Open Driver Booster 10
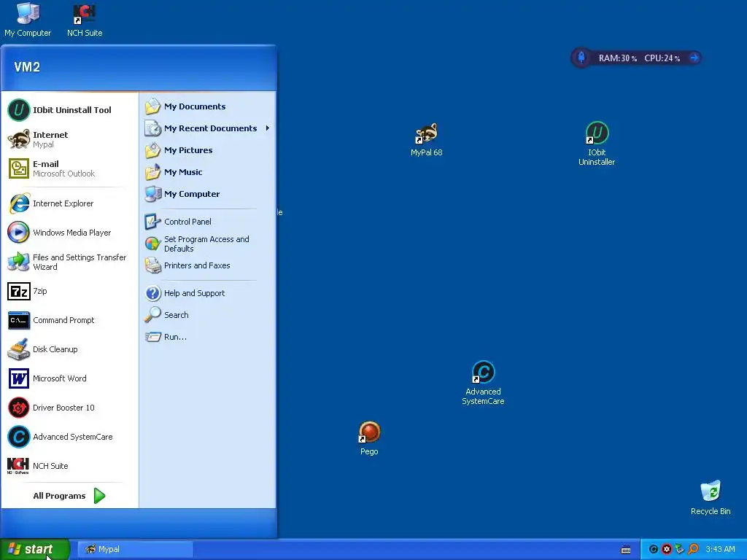 point(69,408)
